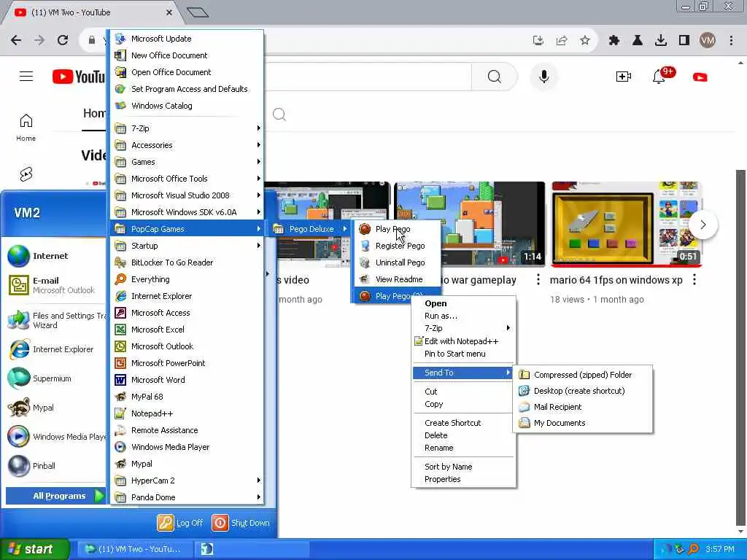Bookmark page with star icon

[x=585, y=41]
